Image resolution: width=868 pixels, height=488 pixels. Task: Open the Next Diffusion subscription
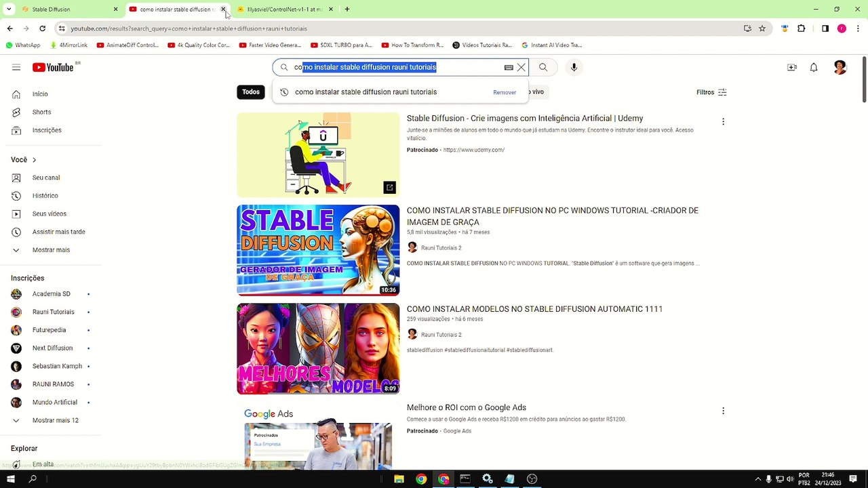pyautogui.click(x=51, y=348)
